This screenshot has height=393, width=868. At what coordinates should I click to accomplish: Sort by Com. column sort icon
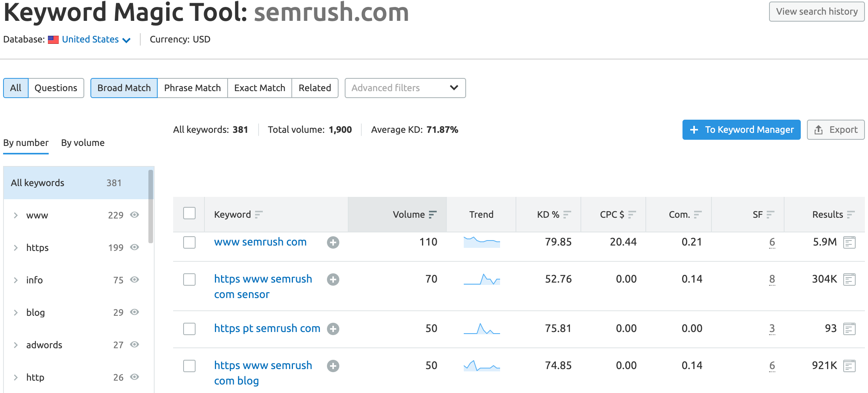pyautogui.click(x=698, y=215)
